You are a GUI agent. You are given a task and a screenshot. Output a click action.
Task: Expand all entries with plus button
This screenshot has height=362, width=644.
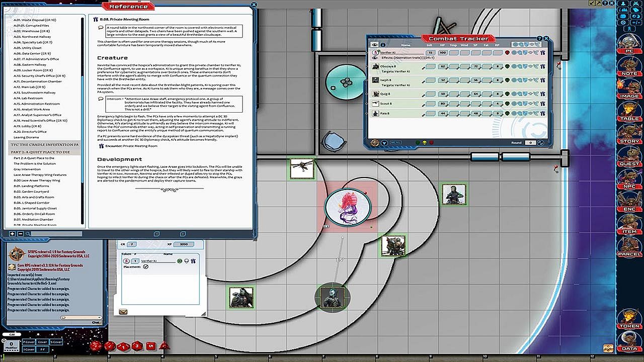[13, 234]
